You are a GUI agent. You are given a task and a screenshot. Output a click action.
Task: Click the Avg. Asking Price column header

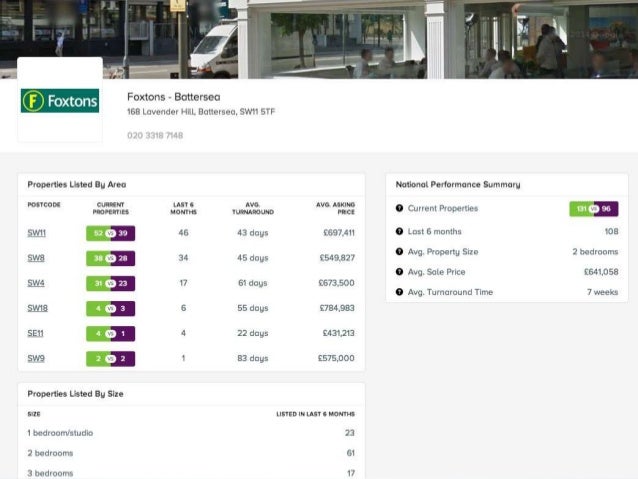[335, 208]
